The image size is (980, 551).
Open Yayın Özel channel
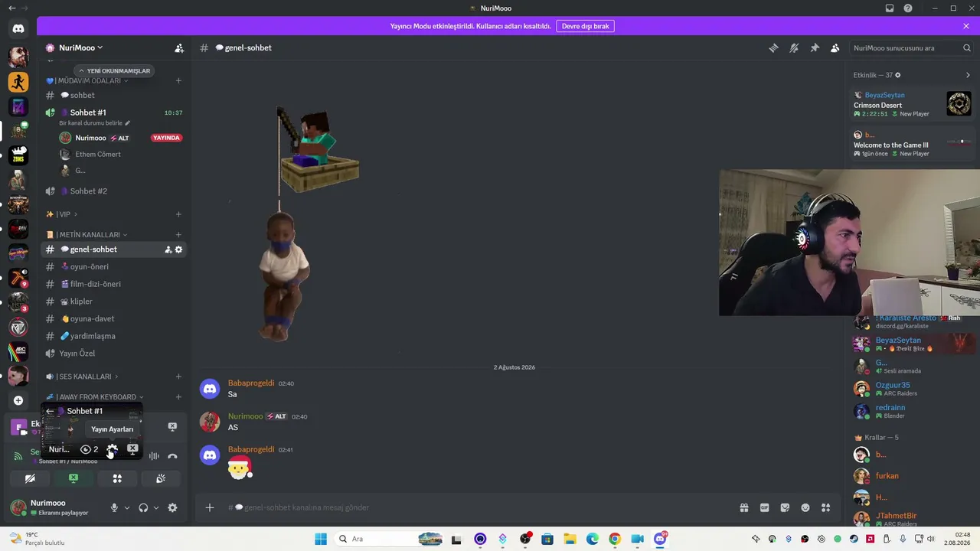(113, 354)
